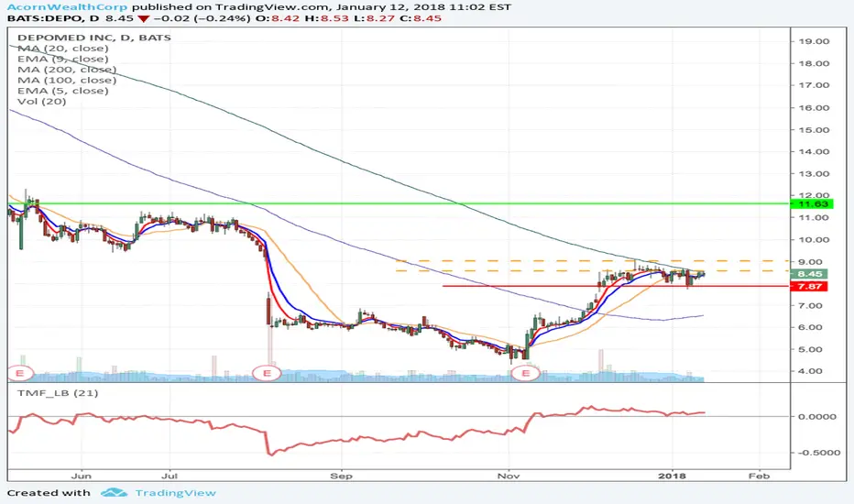Select the red horizontal support line
The width and height of the screenshot is (854, 504).
click(x=616, y=286)
